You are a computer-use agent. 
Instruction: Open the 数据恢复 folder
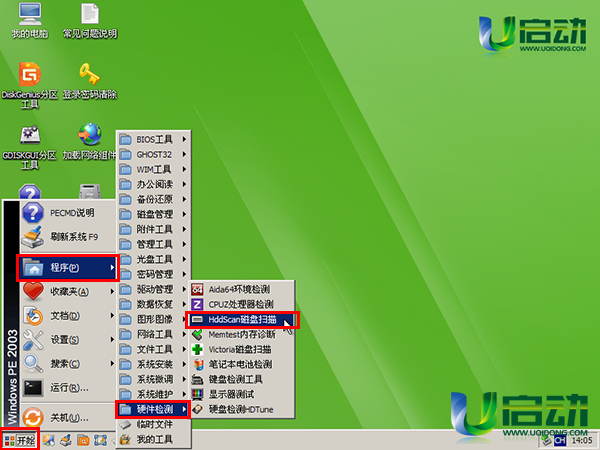[x=153, y=304]
